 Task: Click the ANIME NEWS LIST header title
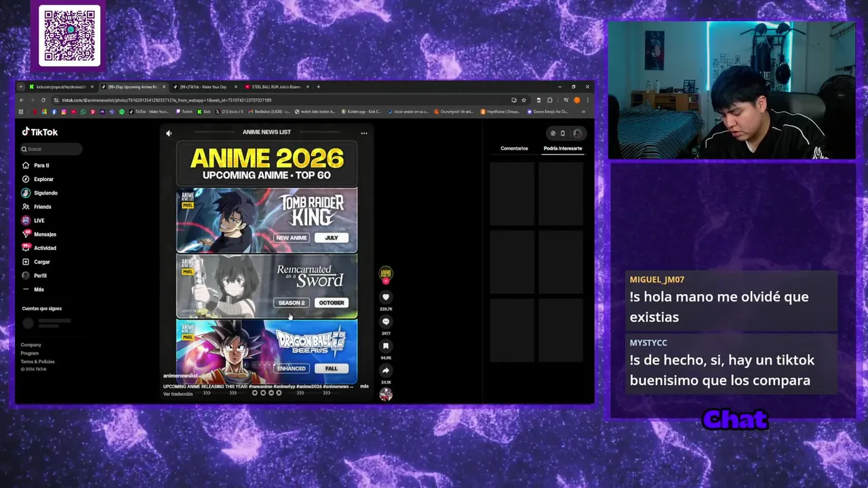267,132
